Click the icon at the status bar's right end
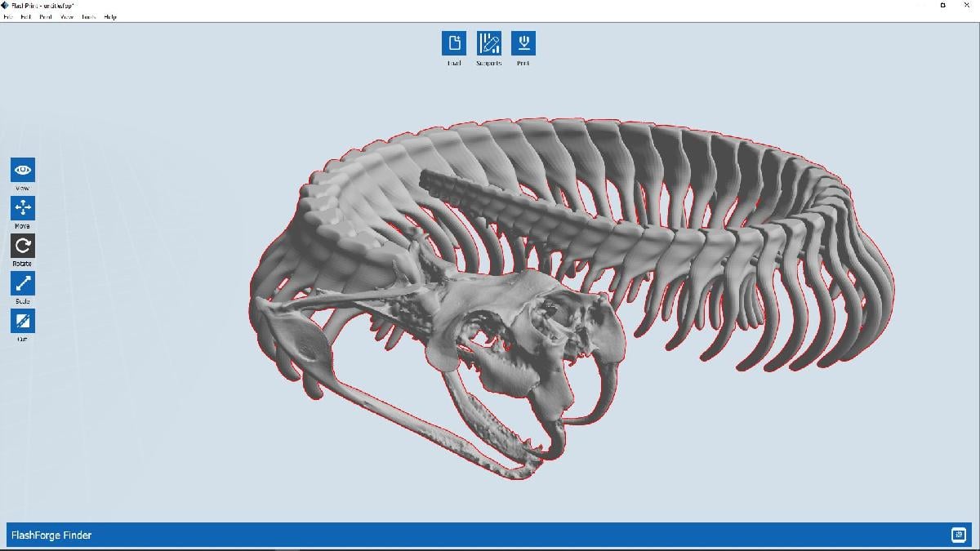Viewport: 980px width, 551px height. 959,535
